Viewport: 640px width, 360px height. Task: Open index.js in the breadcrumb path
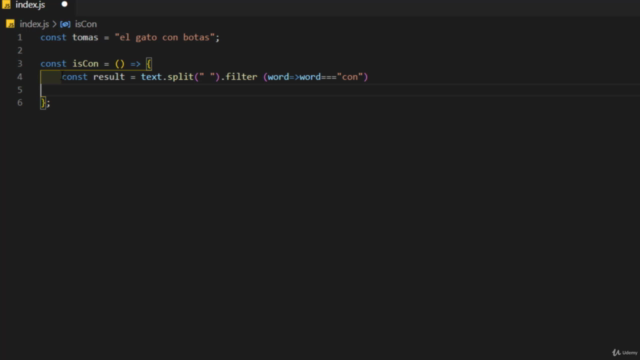(x=34, y=24)
